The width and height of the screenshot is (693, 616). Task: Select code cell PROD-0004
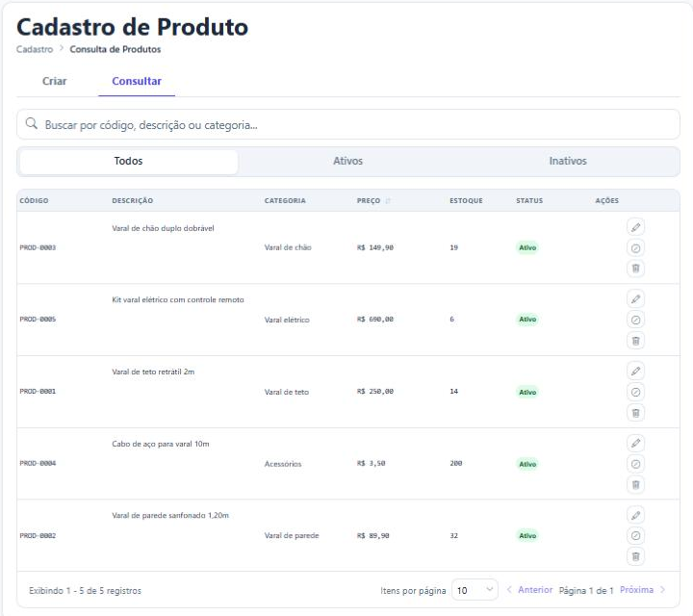[x=38, y=464]
